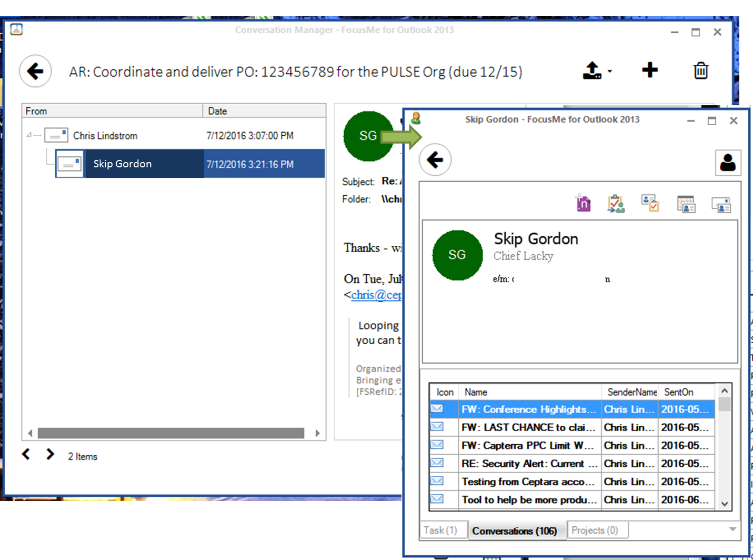
Task: Sort the conversation list by Date column
Action: coord(264,111)
